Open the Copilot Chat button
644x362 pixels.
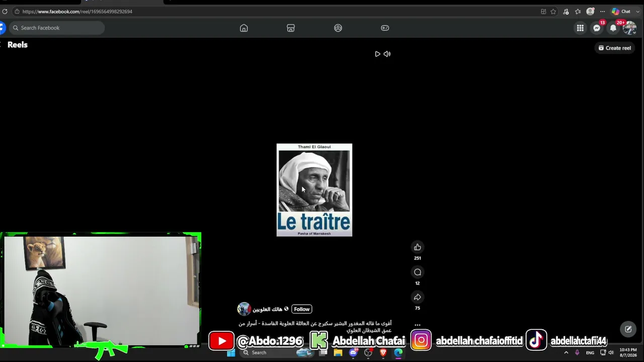point(621,12)
